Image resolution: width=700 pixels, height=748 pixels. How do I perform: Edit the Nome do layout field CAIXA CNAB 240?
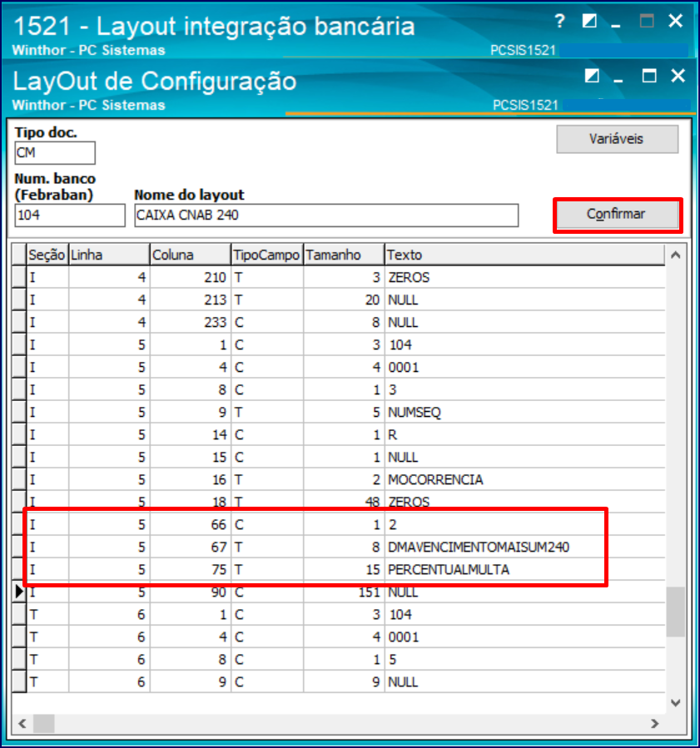coord(326,215)
